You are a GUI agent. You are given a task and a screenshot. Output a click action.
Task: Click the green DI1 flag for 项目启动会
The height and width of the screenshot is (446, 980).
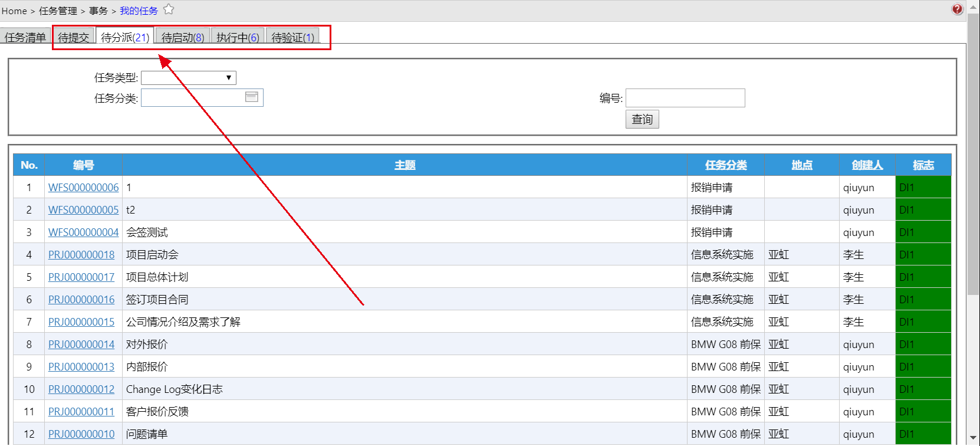tap(923, 255)
